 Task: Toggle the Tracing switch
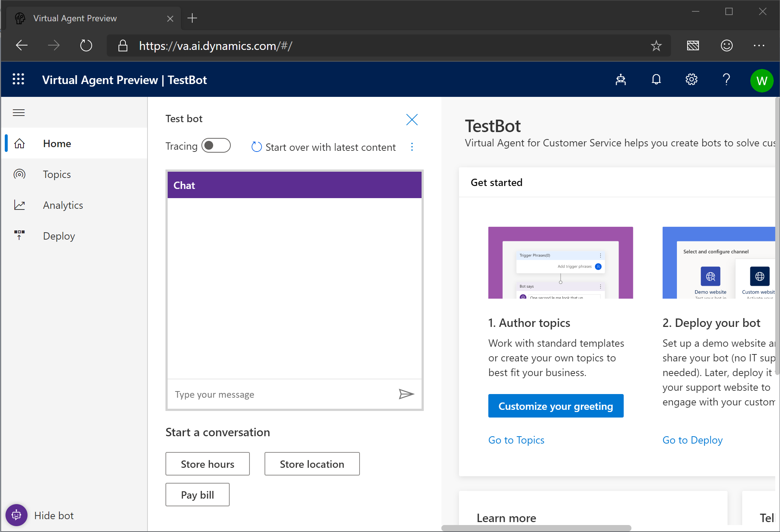pyautogui.click(x=216, y=146)
